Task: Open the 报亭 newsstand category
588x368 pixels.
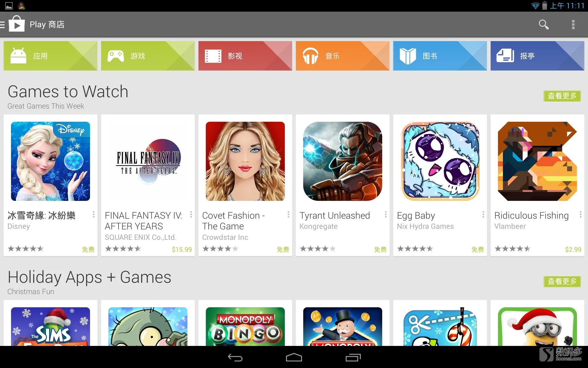Action: point(537,56)
